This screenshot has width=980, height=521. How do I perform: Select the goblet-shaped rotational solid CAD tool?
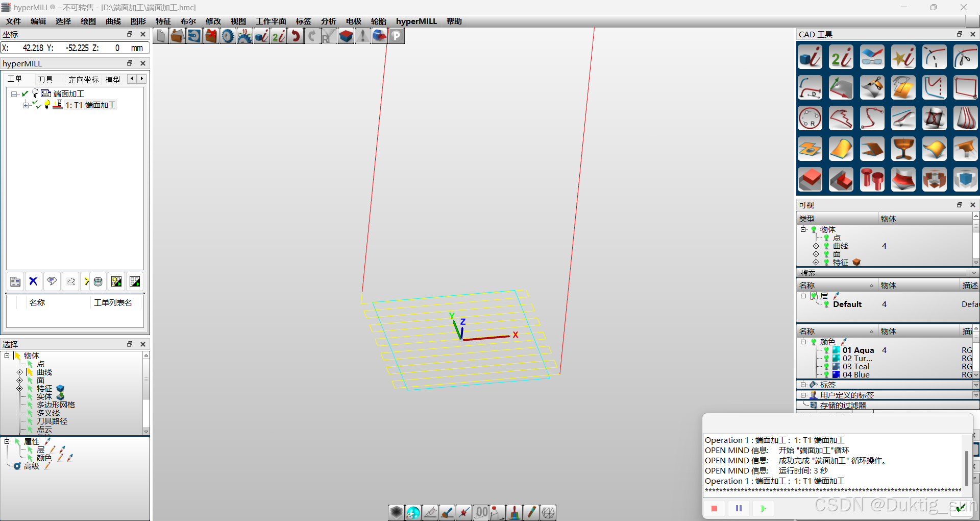click(x=903, y=149)
